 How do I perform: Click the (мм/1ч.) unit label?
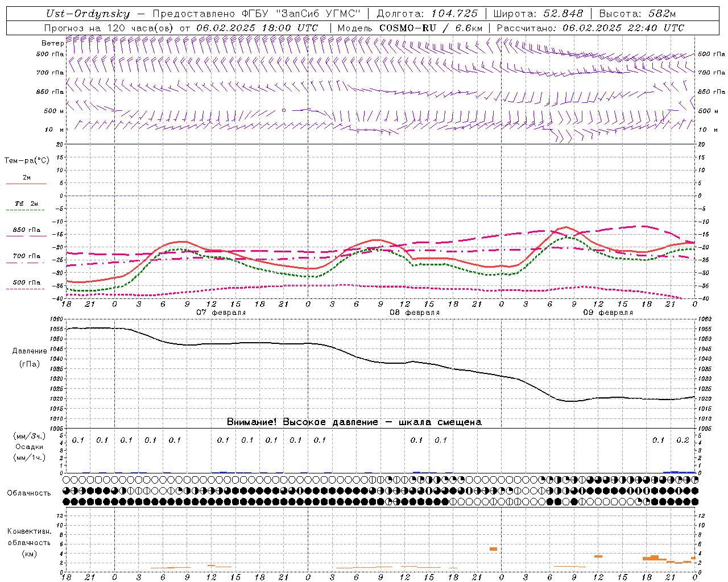coord(30,458)
